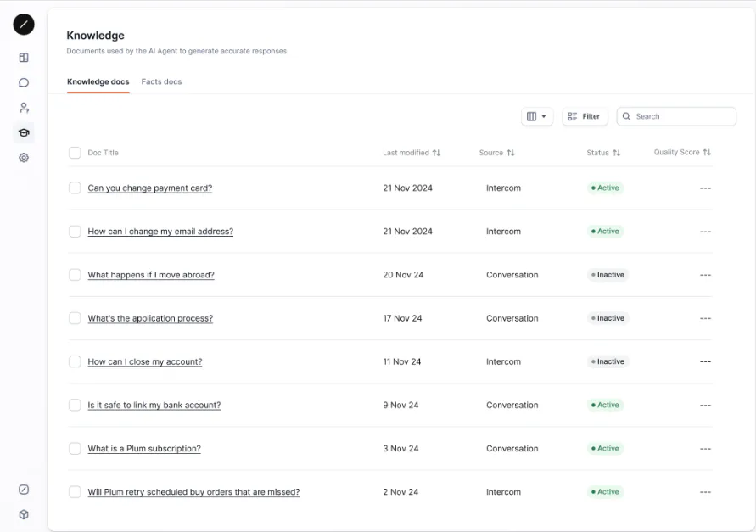Click the black circular logo icon
Image resolution: width=756 pixels, height=532 pixels.
pyautogui.click(x=24, y=24)
